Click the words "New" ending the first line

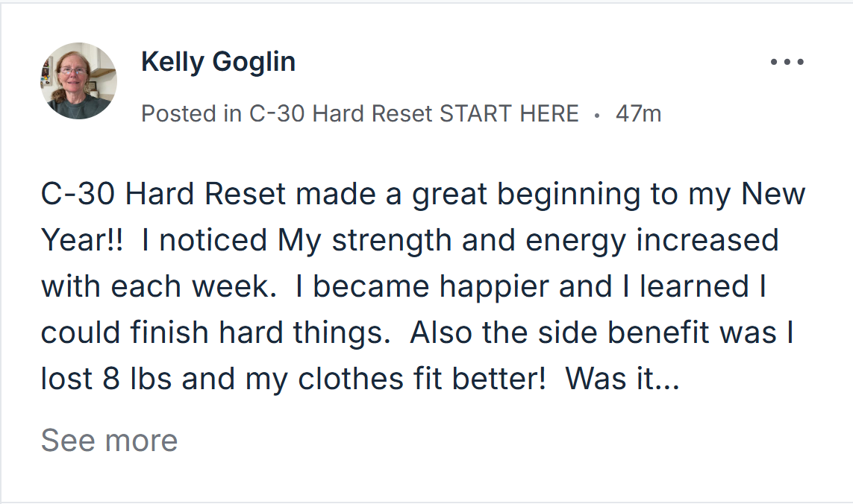[773, 194]
